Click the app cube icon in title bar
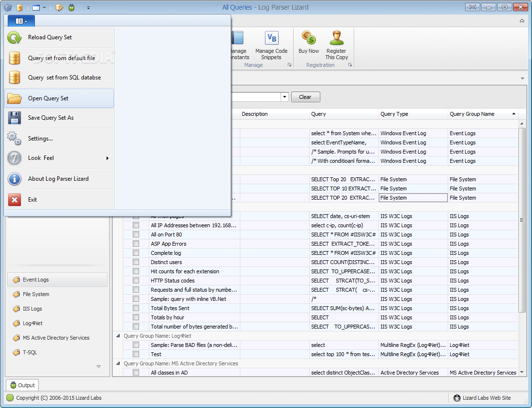Viewport: 532px width, 408px height. tap(7, 7)
